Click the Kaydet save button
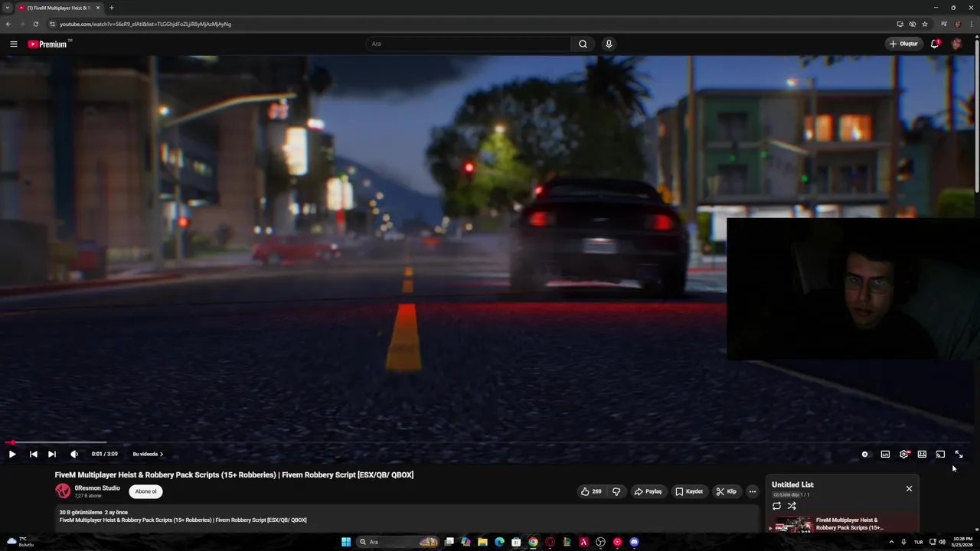The image size is (980, 551). [689, 491]
